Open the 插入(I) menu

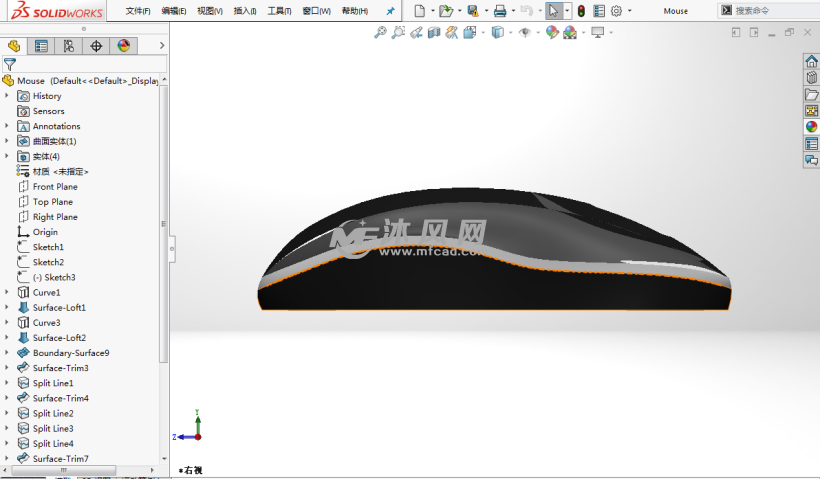click(245, 11)
